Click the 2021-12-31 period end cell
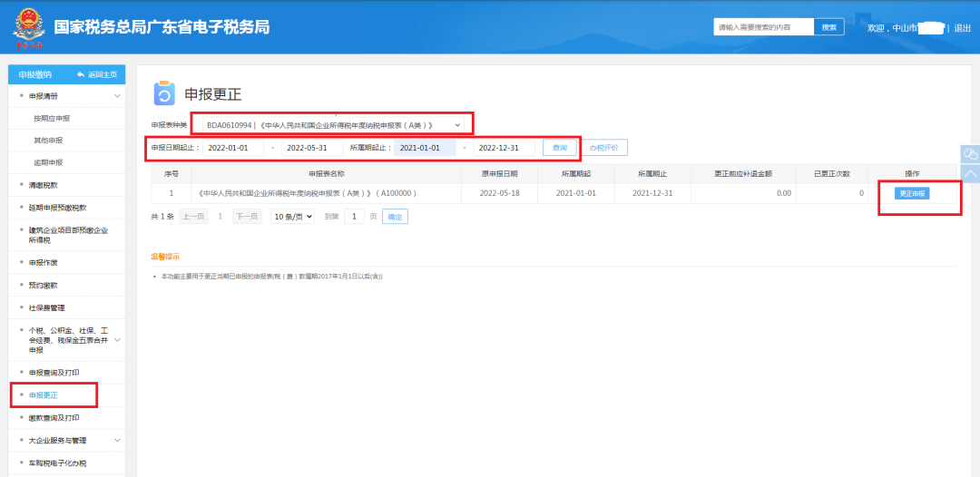The height and width of the screenshot is (477, 980). click(652, 193)
